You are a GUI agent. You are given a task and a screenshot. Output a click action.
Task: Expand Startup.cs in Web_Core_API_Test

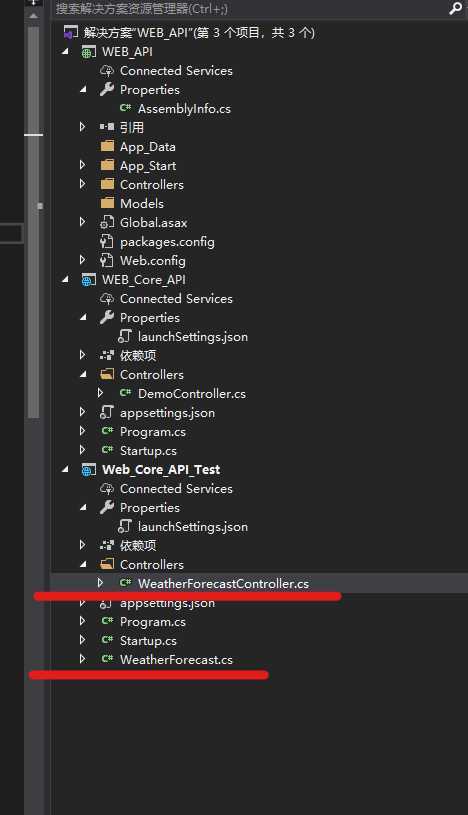[x=83, y=640]
